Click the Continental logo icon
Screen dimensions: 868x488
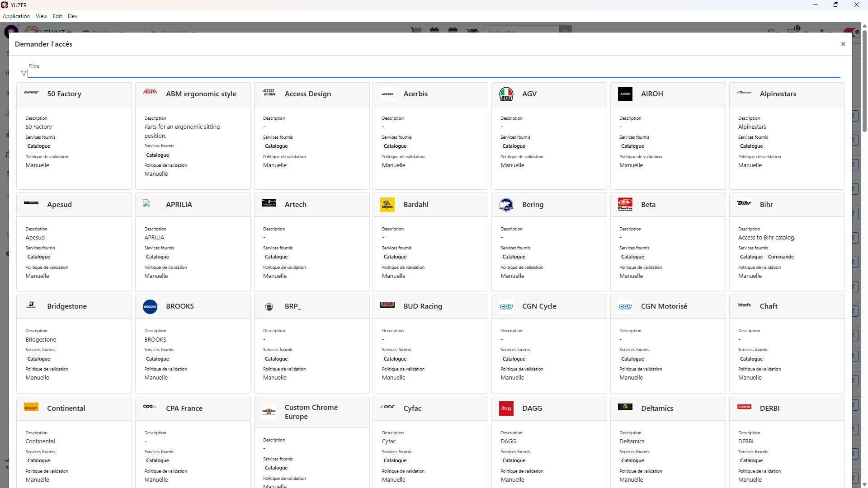coord(31,407)
